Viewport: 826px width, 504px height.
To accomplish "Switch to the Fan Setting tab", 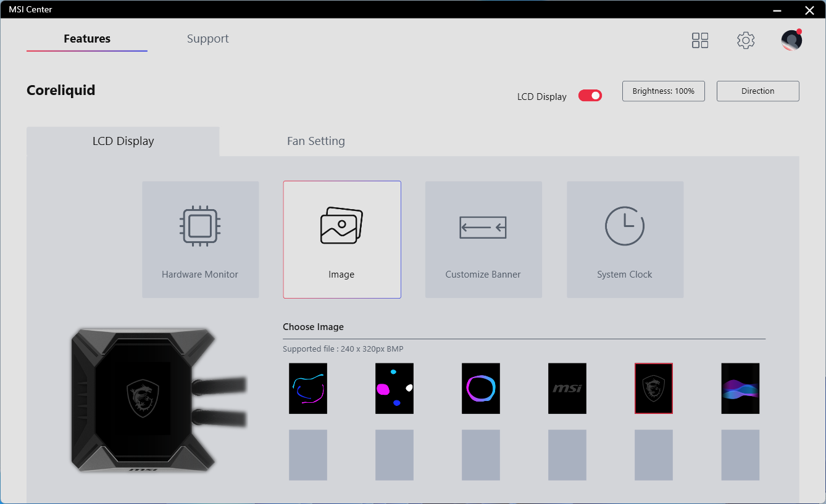I will point(315,141).
